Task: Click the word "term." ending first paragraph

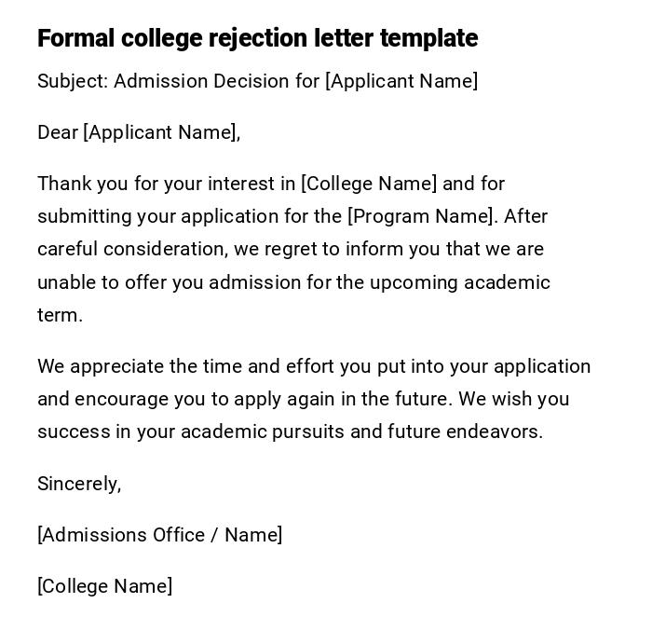Action: [60, 315]
